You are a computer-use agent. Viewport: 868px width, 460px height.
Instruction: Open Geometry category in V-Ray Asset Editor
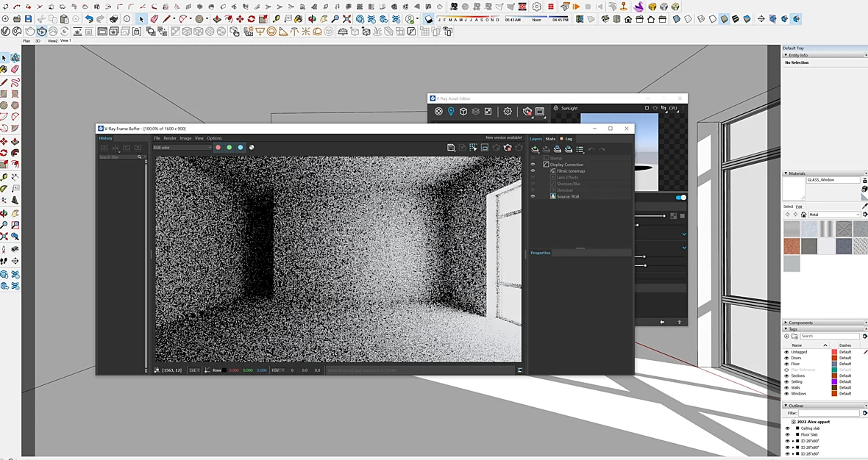463,111
